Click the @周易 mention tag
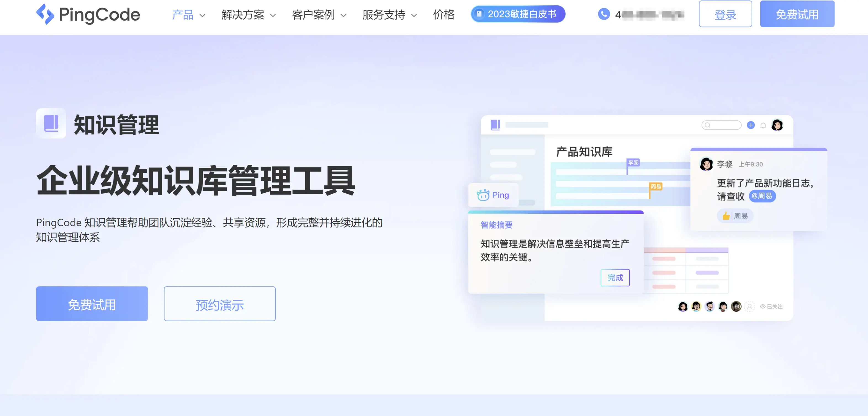The width and height of the screenshot is (868, 416). click(762, 196)
